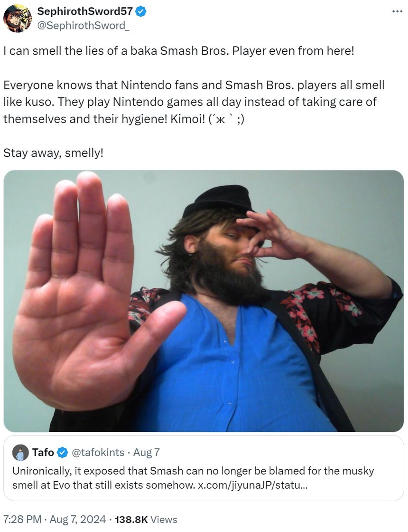
Task: Open the attached photo of bearded man
Action: pyautogui.click(x=204, y=301)
